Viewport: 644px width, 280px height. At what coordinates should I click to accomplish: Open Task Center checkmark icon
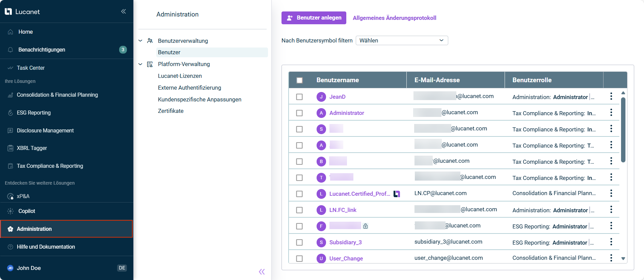[x=10, y=68]
